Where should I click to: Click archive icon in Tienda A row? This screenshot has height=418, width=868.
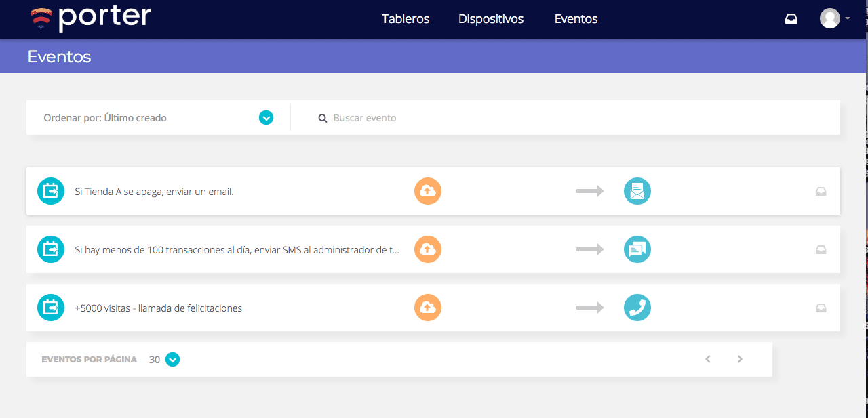click(x=821, y=192)
